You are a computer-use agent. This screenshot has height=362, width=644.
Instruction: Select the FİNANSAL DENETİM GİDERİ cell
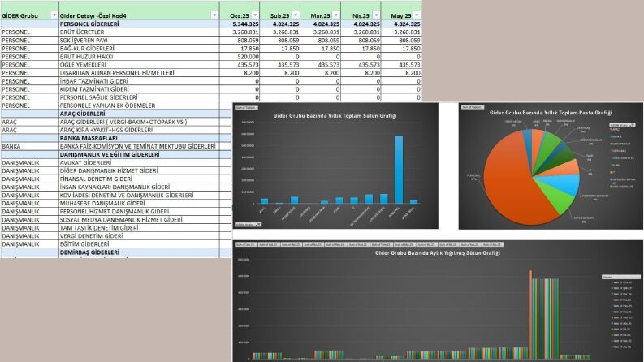coord(139,179)
